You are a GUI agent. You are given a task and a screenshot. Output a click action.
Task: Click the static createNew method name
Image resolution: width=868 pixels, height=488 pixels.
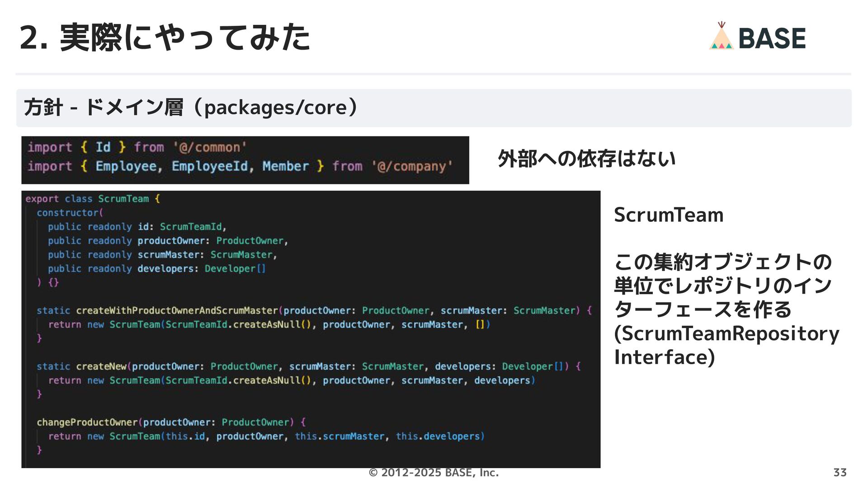101,366
